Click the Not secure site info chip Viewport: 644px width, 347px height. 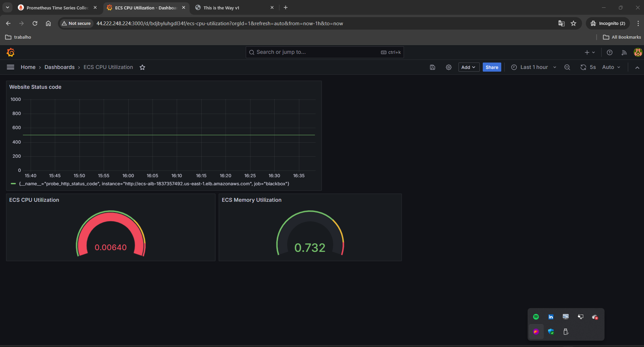click(76, 23)
